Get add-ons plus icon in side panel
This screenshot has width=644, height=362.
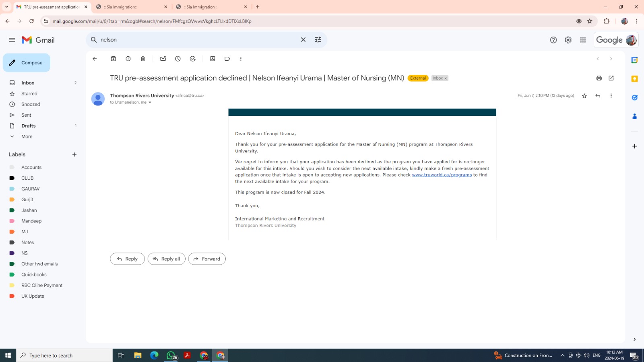[634, 146]
